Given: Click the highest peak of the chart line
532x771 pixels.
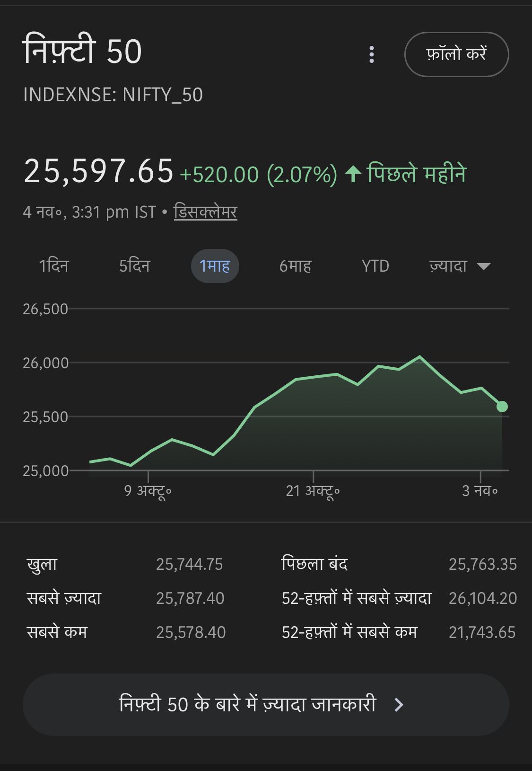Looking at the screenshot, I should coord(419,356).
